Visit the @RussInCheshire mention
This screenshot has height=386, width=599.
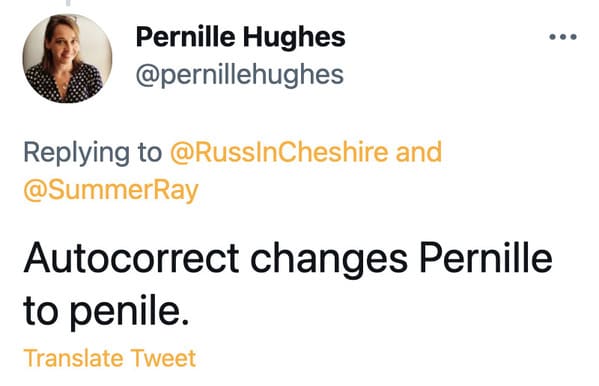pyautogui.click(x=279, y=152)
